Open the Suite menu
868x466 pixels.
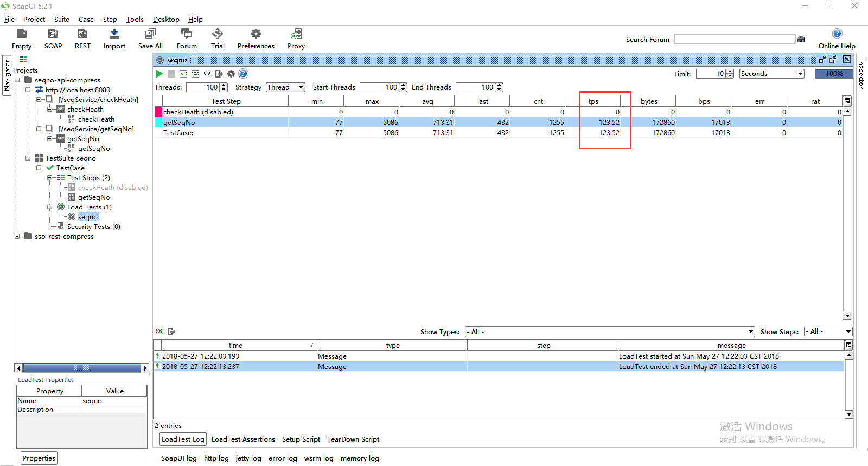tap(62, 20)
